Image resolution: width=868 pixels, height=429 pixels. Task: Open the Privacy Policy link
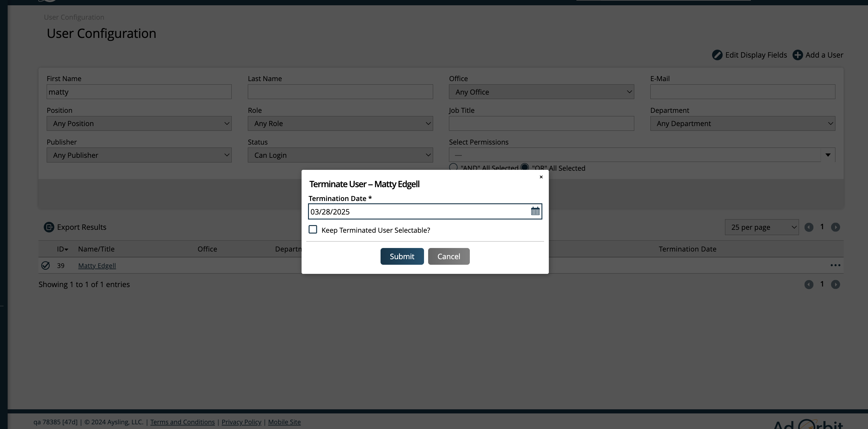[241, 422]
